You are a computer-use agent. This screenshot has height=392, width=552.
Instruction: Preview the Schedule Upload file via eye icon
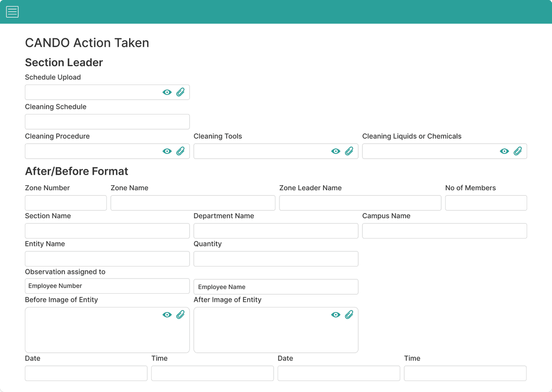pyautogui.click(x=167, y=92)
